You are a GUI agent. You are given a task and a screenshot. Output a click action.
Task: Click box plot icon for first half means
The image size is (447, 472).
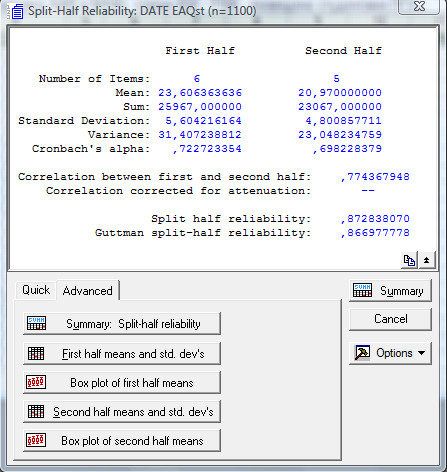point(36,382)
